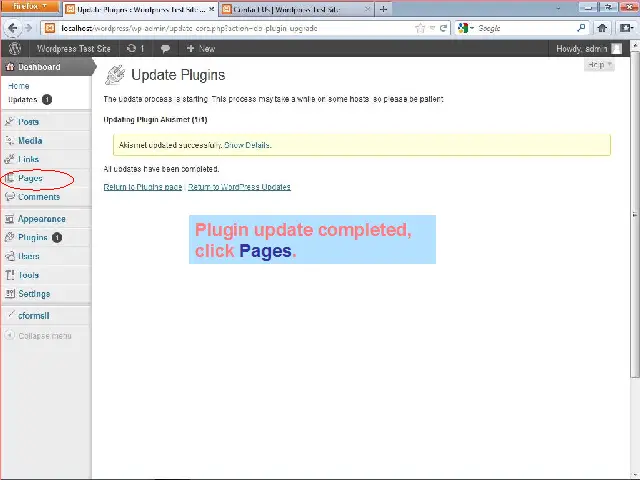The height and width of the screenshot is (480, 640).
Task: Open the cformsII menu item
Action: (34, 316)
